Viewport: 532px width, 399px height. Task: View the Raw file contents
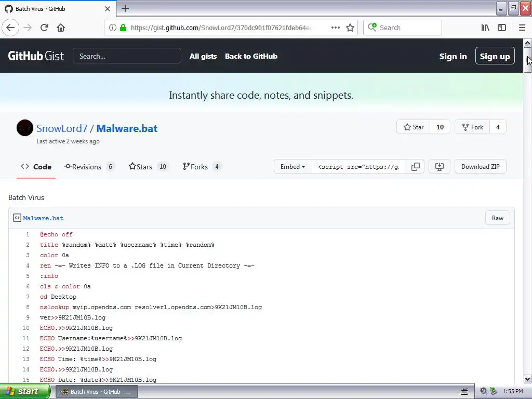(497, 218)
